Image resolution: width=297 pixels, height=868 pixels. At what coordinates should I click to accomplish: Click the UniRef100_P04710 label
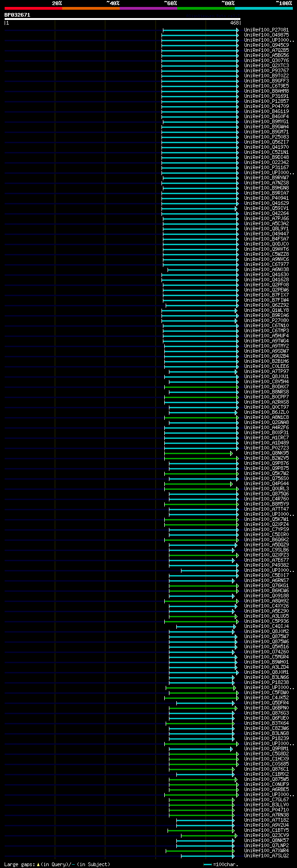click(266, 810)
